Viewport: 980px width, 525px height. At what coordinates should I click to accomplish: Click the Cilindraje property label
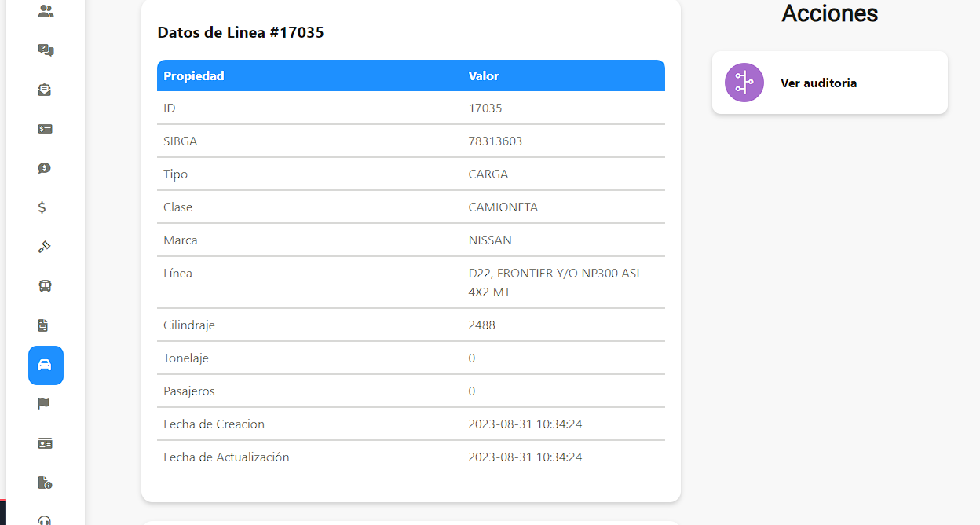189,325
